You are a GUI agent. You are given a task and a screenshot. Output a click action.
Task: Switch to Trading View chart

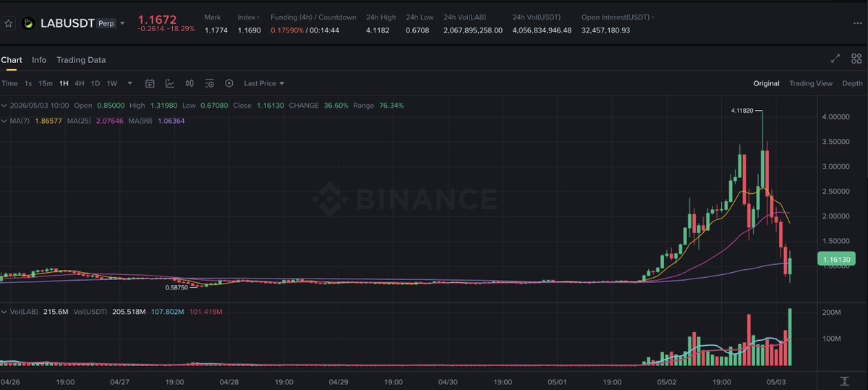(811, 83)
